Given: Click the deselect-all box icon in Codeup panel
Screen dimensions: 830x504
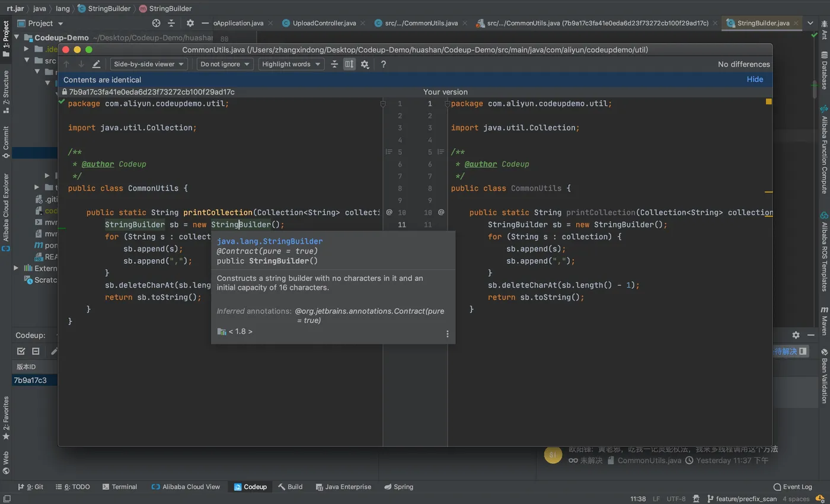Looking at the screenshot, I should (36, 351).
